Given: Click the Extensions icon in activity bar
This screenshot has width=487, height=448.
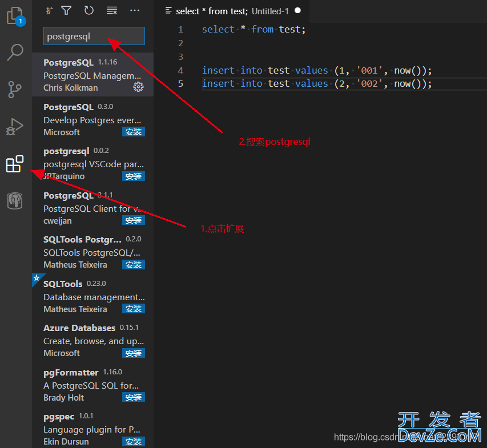Looking at the screenshot, I should 15,164.
